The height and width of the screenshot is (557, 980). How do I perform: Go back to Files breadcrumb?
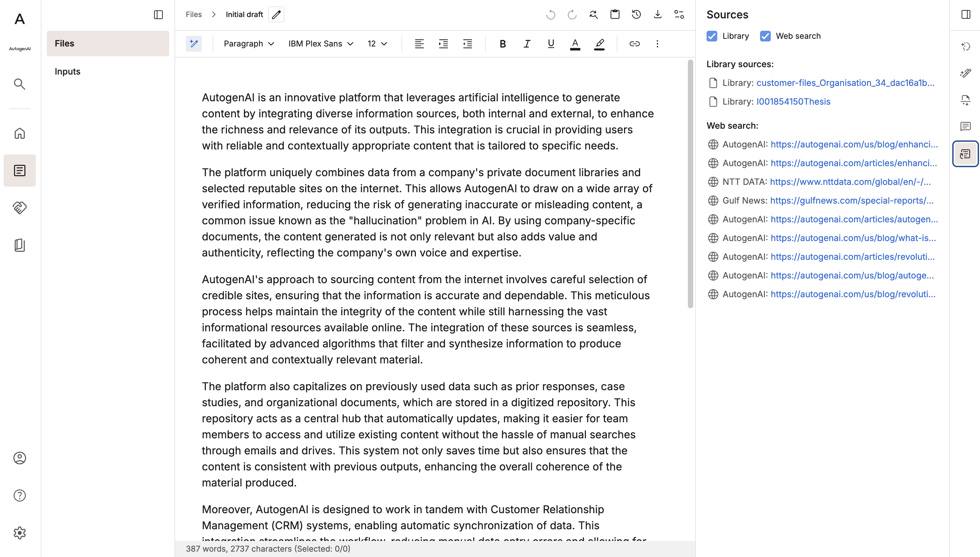(194, 14)
